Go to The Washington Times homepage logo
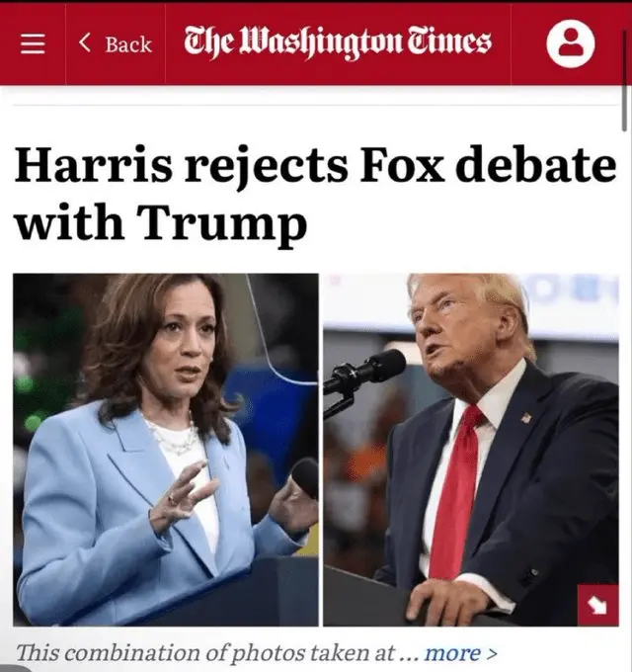This screenshot has height=672, width=632. point(338,43)
